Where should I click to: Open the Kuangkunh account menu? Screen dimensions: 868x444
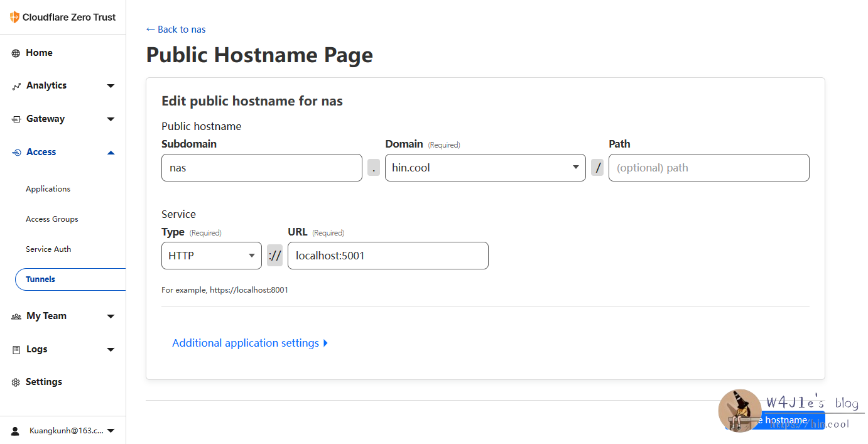point(69,430)
